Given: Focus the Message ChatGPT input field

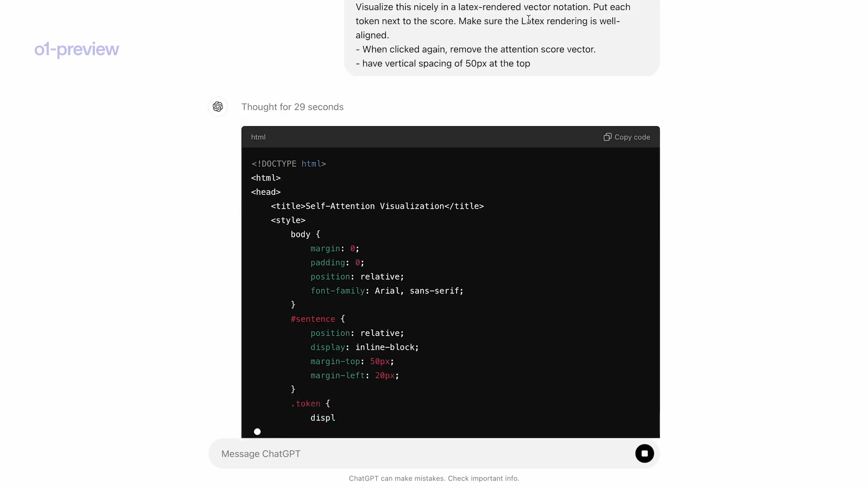Looking at the screenshot, I should coord(421,454).
